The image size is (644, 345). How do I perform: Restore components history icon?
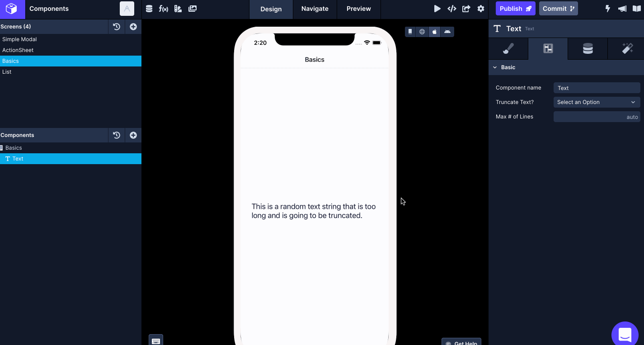(x=117, y=135)
